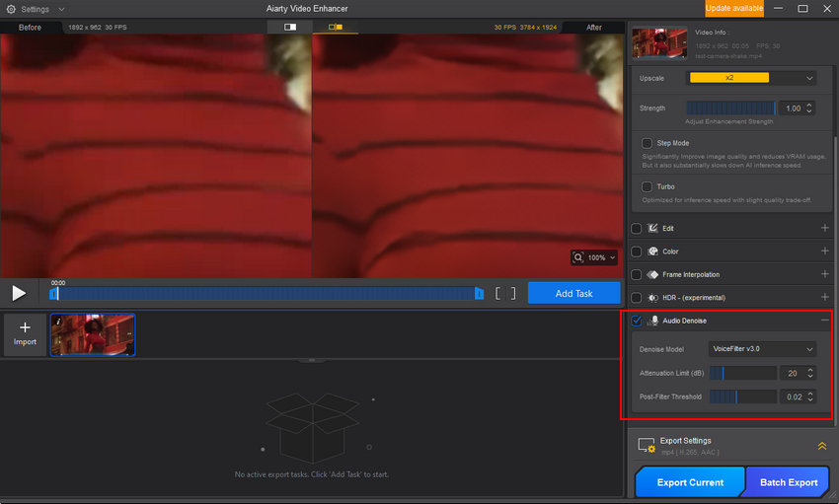Switch to side-by-side compare view

pos(336,27)
